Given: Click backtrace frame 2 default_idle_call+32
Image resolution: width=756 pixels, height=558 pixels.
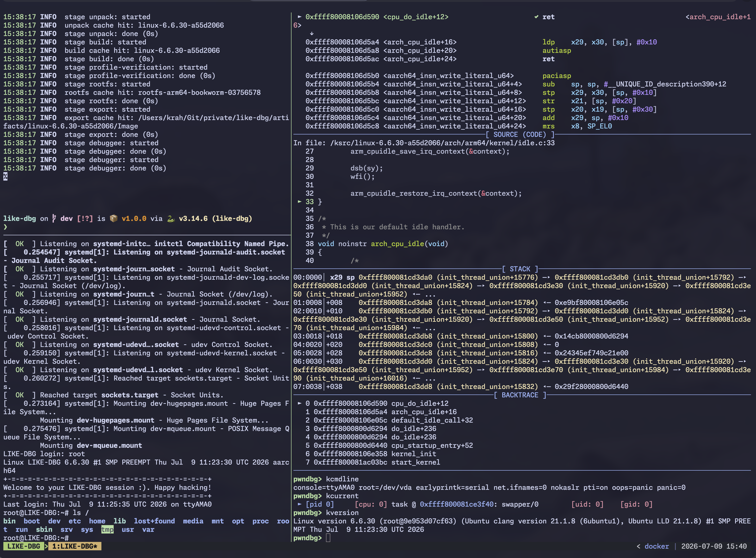Looking at the screenshot, I should pos(389,420).
